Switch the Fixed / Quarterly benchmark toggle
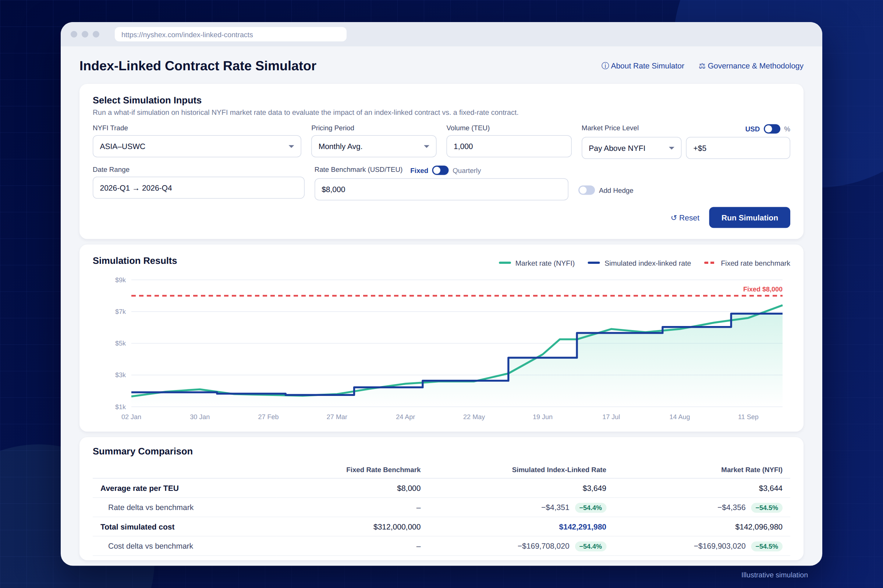This screenshot has height=588, width=883. [x=440, y=170]
